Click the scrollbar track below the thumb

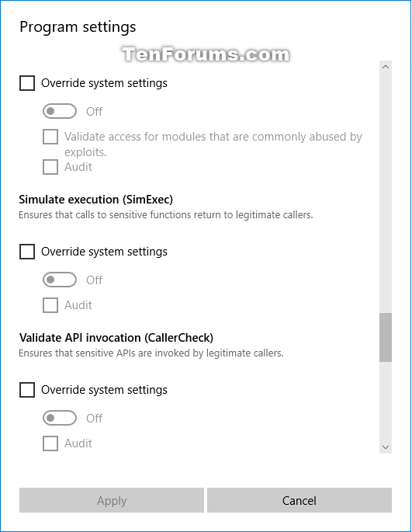pyautogui.click(x=386, y=402)
